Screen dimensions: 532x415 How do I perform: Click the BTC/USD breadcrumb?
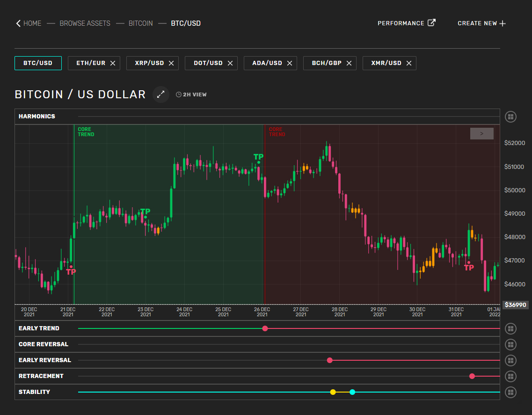[x=186, y=23]
